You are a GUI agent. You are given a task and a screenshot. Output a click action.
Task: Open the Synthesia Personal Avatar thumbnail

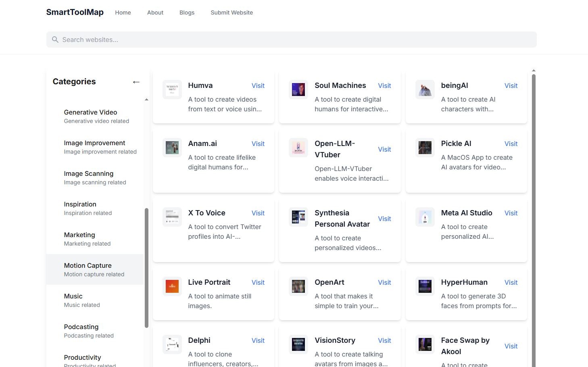click(x=298, y=217)
